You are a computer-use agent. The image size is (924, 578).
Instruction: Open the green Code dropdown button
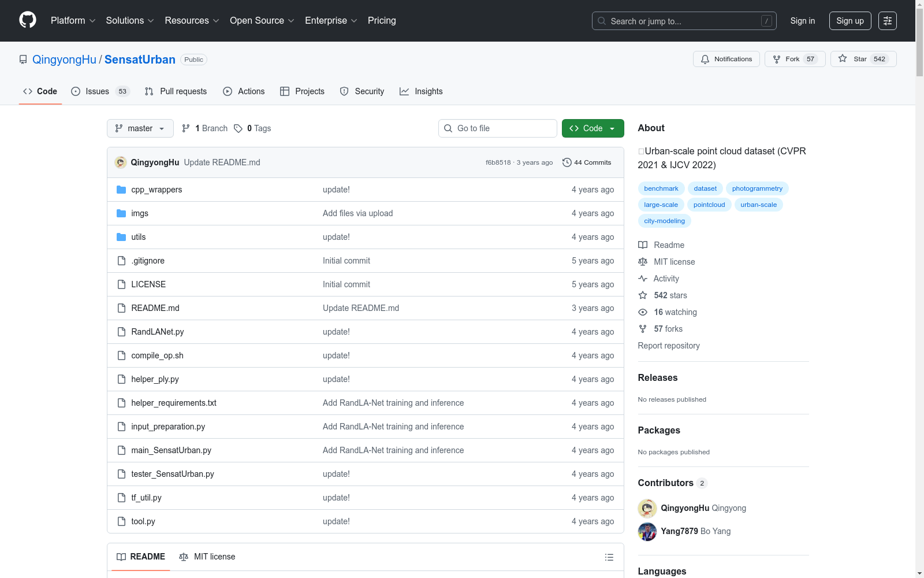593,128
